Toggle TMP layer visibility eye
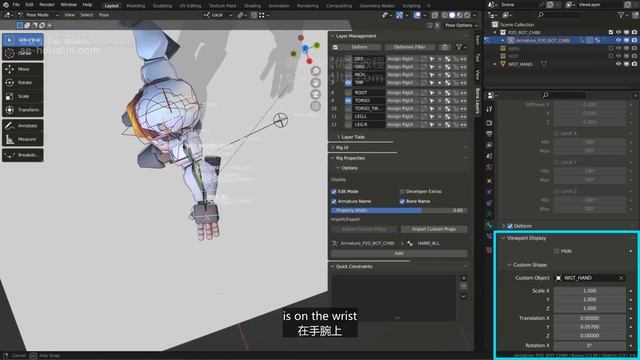Viewport: 640px width, 360px height. click(x=348, y=82)
